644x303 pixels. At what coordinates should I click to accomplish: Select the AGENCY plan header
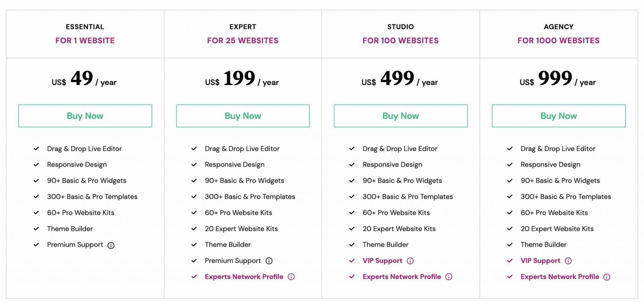[558, 26]
